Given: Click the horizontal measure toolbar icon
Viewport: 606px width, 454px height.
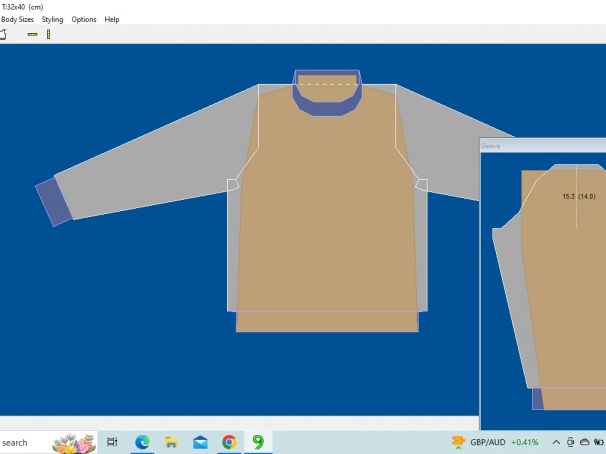Looking at the screenshot, I should [x=32, y=34].
